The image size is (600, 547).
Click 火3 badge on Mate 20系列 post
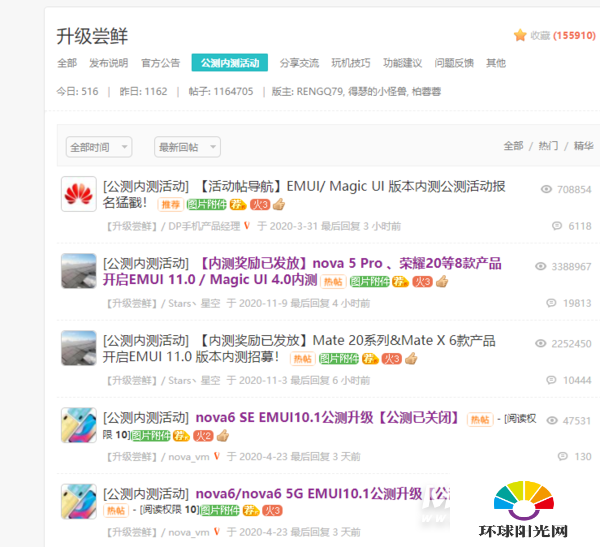pyautogui.click(x=392, y=359)
